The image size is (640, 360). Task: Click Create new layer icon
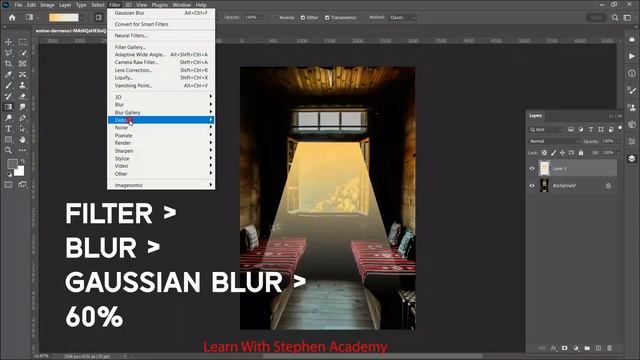point(598,348)
